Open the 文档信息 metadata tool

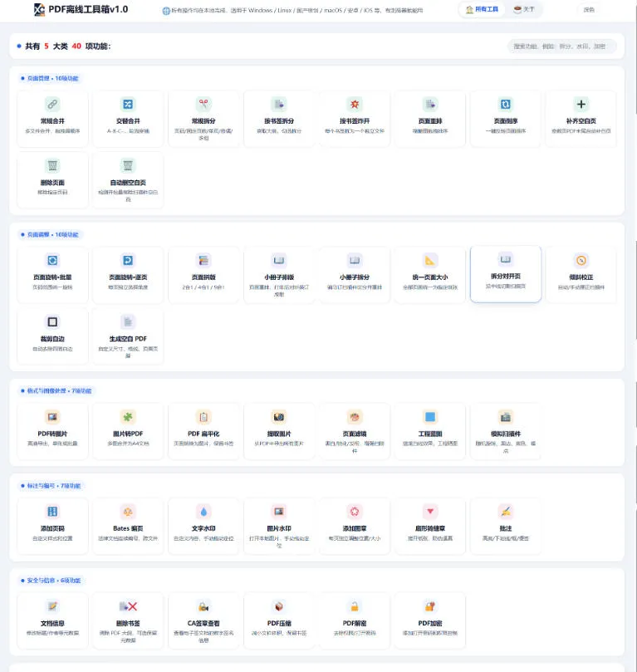52,621
